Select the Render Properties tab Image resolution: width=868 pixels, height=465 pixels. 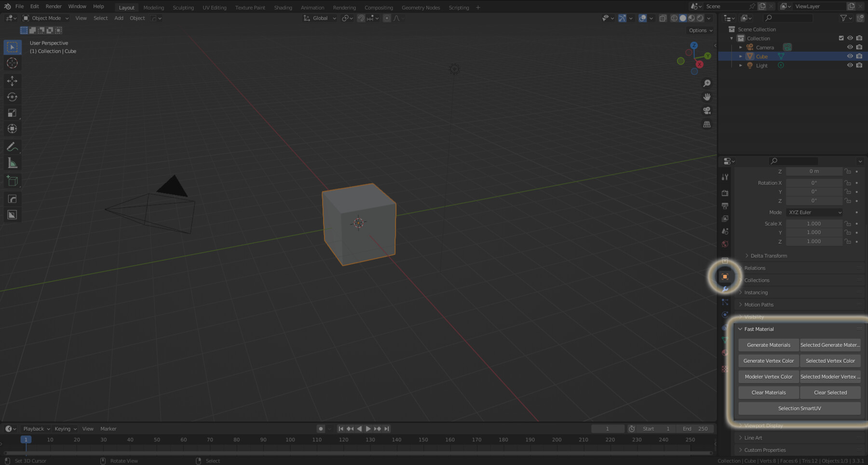pyautogui.click(x=725, y=192)
